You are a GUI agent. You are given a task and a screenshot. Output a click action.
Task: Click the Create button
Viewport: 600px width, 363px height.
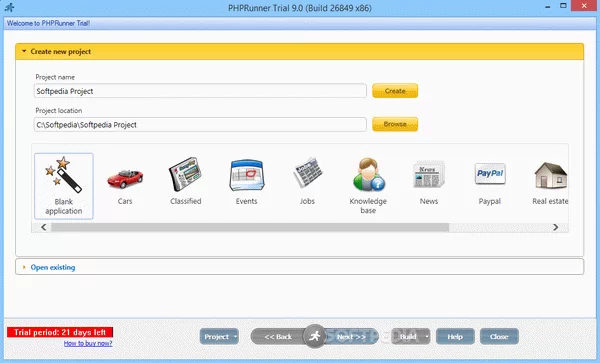395,91
